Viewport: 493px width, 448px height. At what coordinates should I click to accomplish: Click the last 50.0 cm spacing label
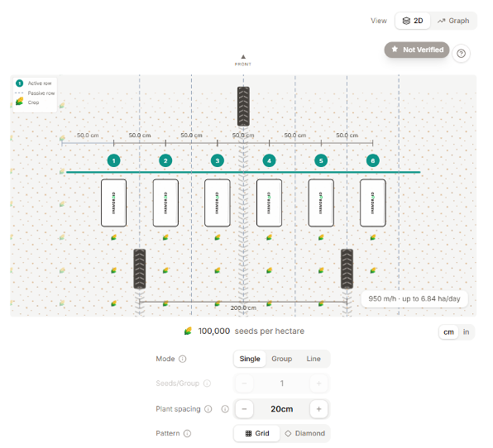click(347, 136)
